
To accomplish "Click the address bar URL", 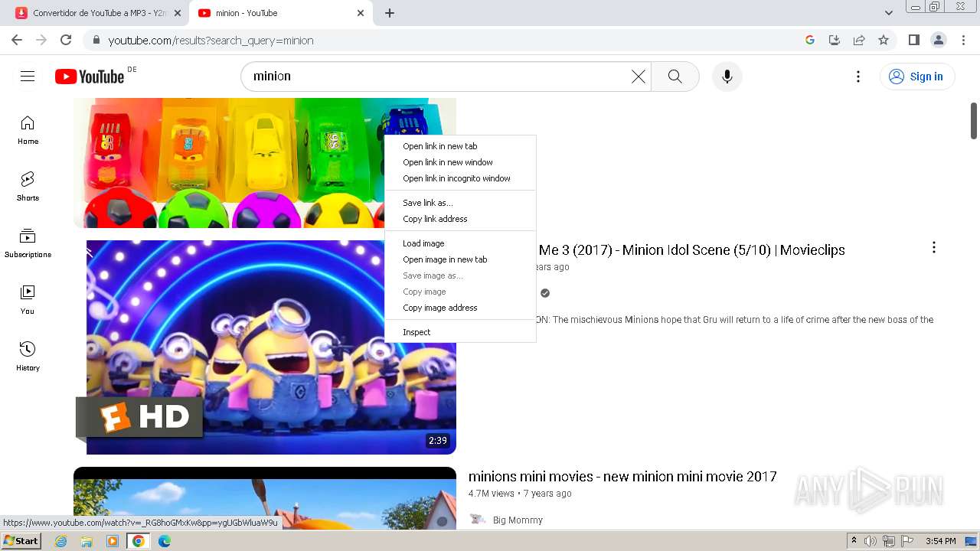I will pyautogui.click(x=211, y=41).
